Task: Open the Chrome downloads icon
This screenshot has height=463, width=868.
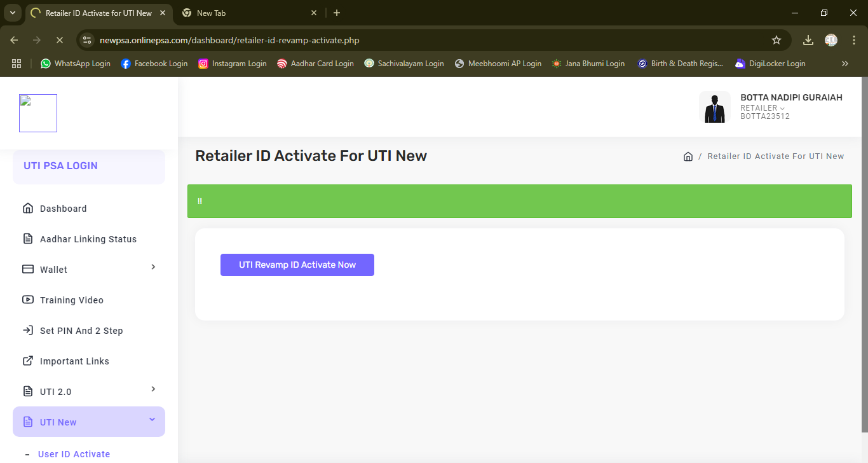Action: [808, 40]
